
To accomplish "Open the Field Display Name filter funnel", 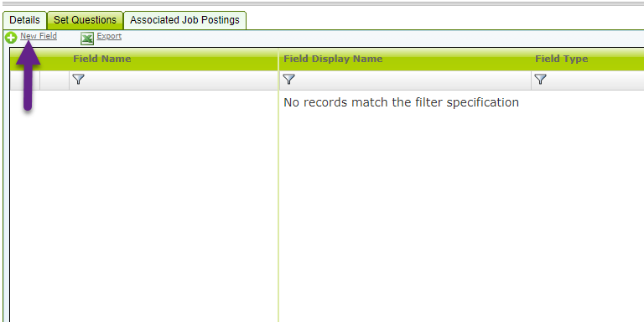I will (x=289, y=80).
